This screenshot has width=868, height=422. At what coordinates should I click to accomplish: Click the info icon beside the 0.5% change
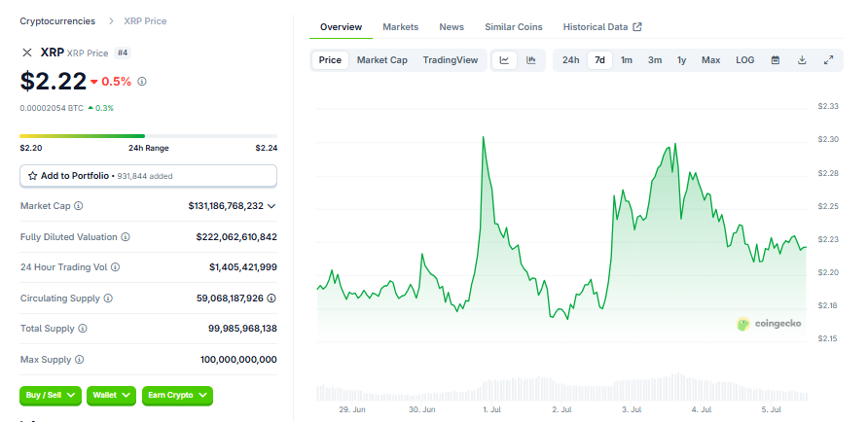(x=142, y=82)
